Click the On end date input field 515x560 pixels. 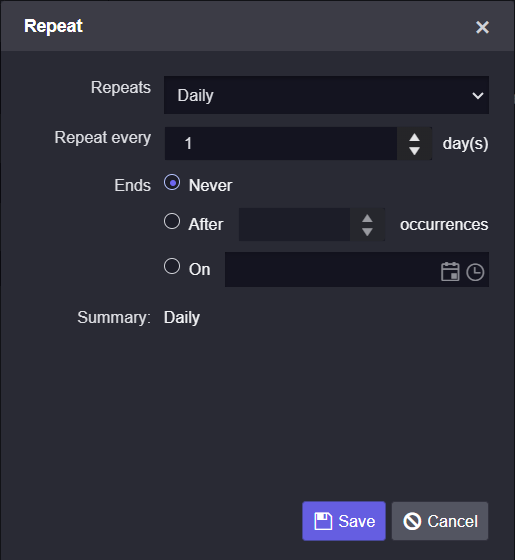[330, 269]
